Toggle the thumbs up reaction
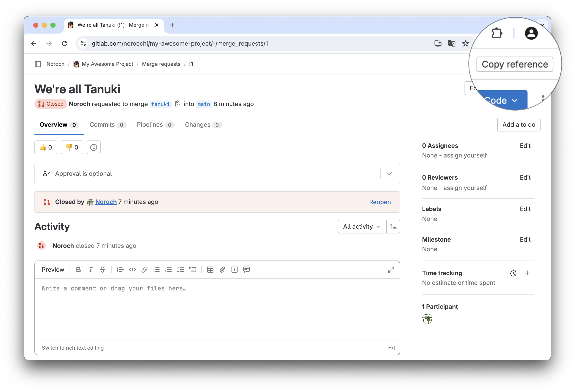This screenshot has height=392, width=575. [x=46, y=148]
